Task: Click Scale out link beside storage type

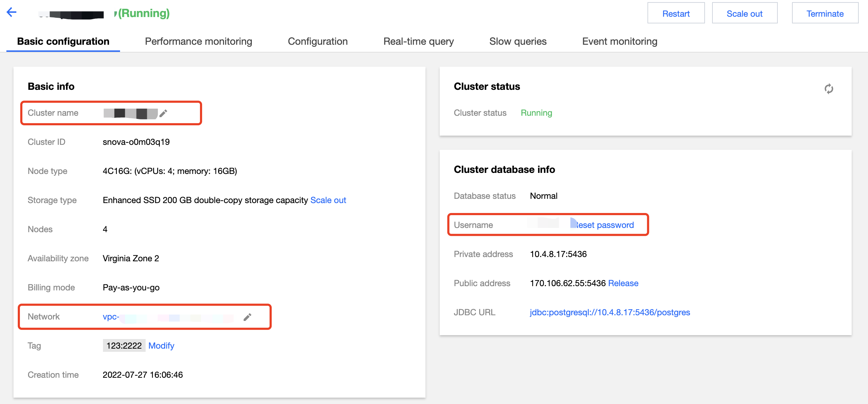Action: [328, 200]
